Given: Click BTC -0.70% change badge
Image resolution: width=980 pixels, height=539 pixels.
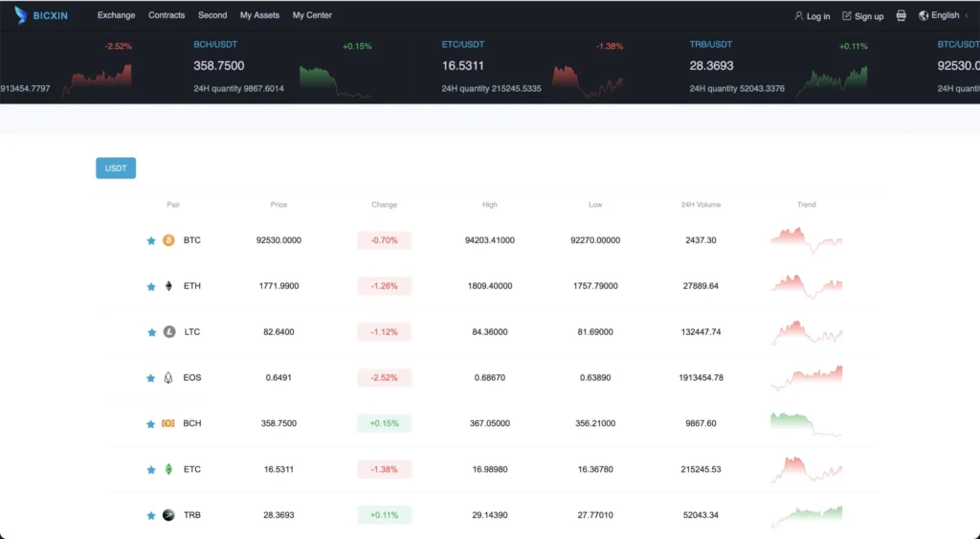Looking at the screenshot, I should point(385,240).
